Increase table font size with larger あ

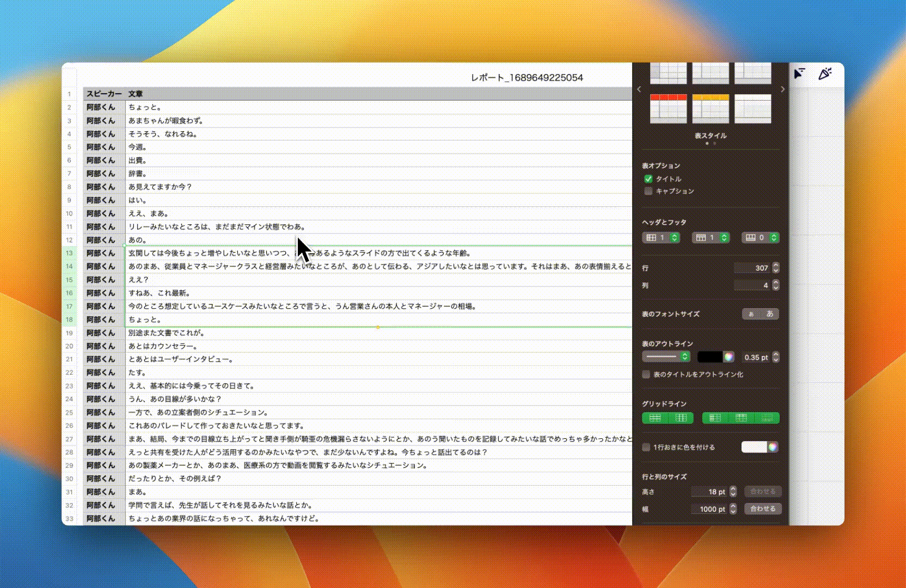(770, 314)
